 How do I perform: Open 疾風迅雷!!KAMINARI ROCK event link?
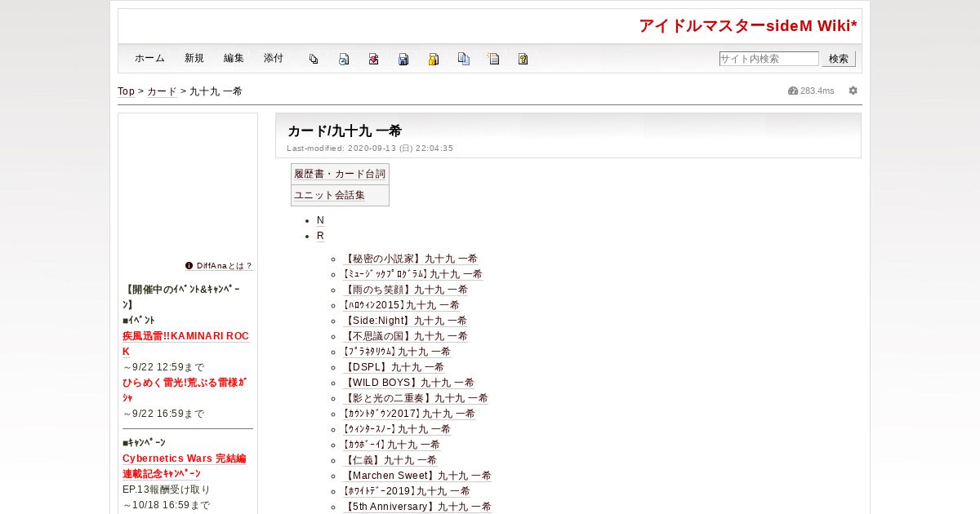pos(186,343)
